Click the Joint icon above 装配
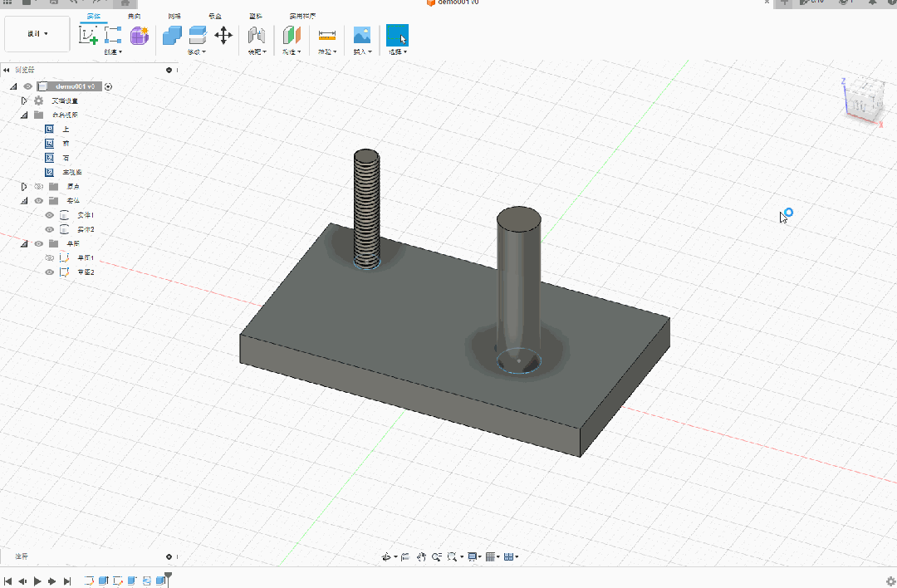 [257, 36]
